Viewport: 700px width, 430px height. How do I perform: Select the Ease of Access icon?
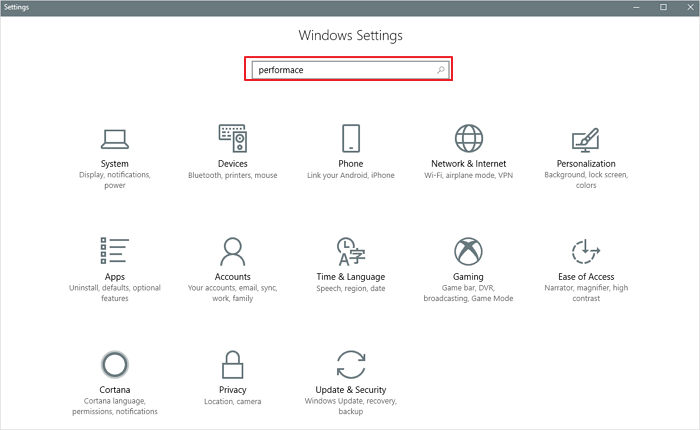point(586,250)
